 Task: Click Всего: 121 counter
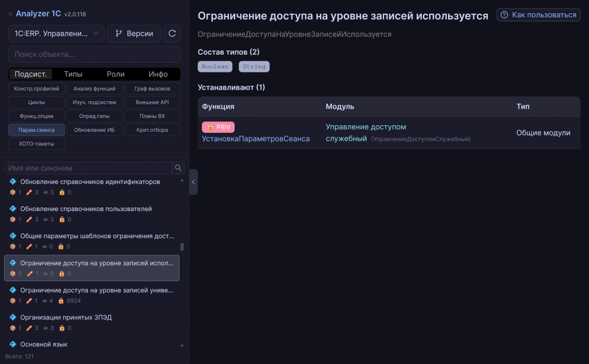(x=20, y=356)
